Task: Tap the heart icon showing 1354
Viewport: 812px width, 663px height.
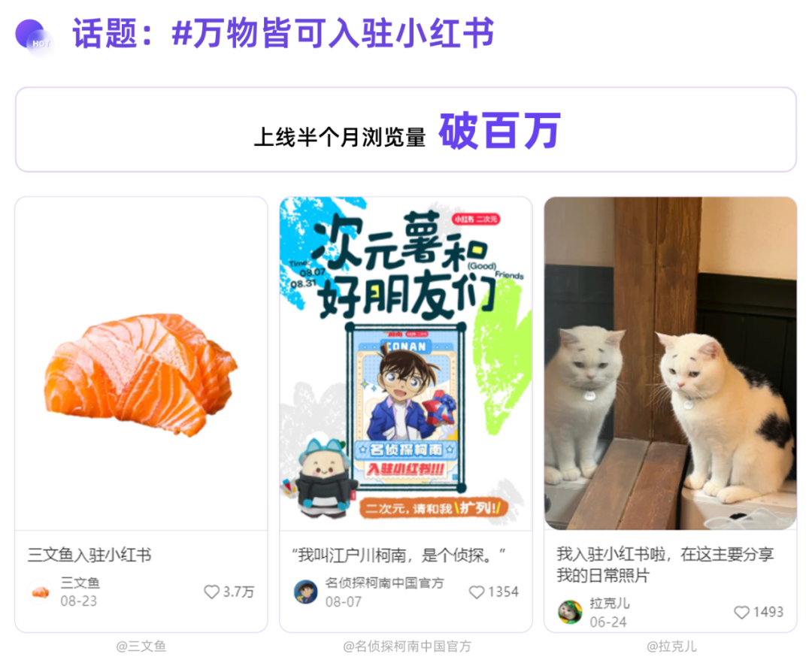Action: pyautogui.click(x=476, y=592)
